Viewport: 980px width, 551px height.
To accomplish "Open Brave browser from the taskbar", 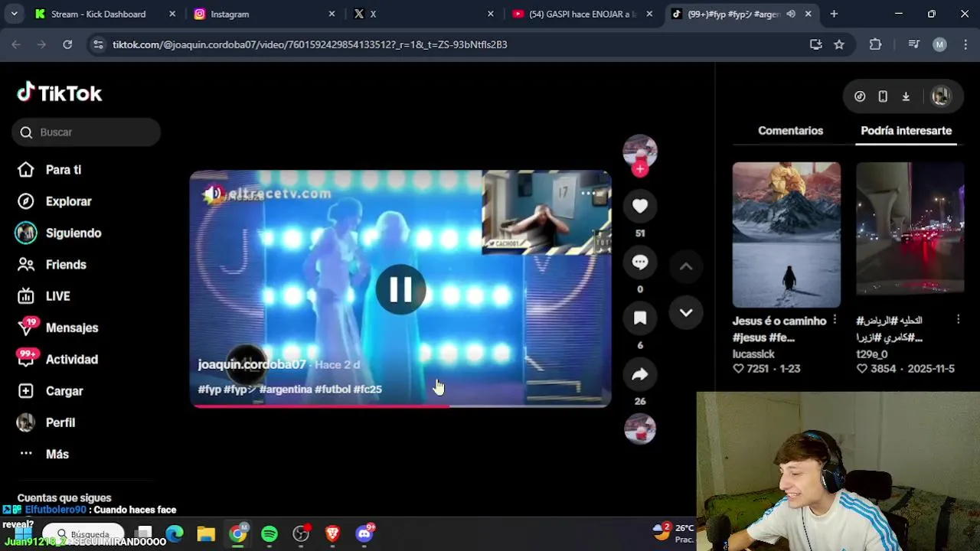I will [332, 533].
